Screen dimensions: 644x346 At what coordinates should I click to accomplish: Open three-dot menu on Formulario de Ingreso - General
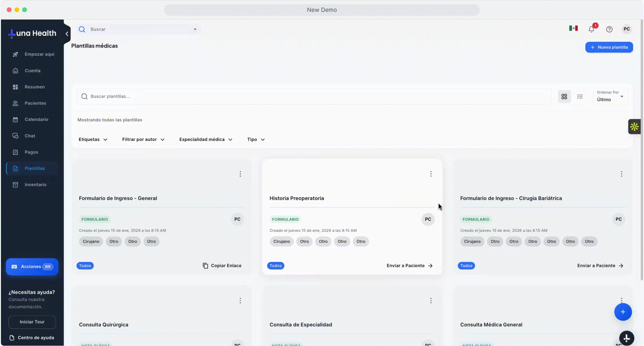[x=240, y=174]
